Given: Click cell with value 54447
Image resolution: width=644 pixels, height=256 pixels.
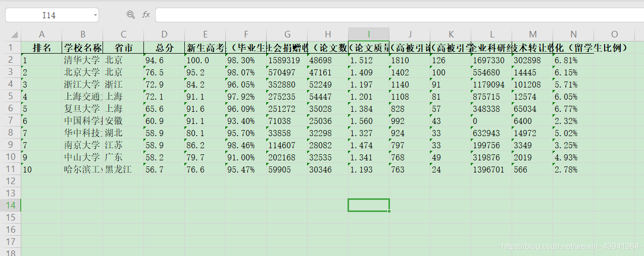Looking at the screenshot, I should (x=328, y=96).
